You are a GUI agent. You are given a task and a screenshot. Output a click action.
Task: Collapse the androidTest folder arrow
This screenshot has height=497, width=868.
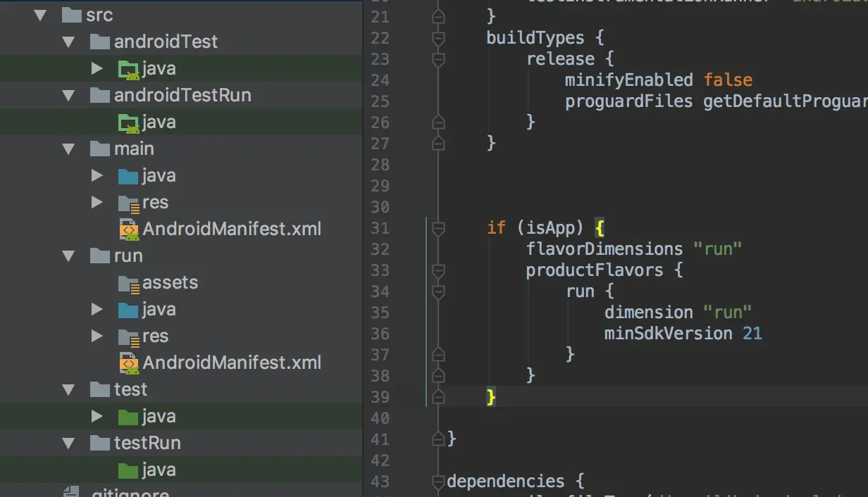(68, 42)
